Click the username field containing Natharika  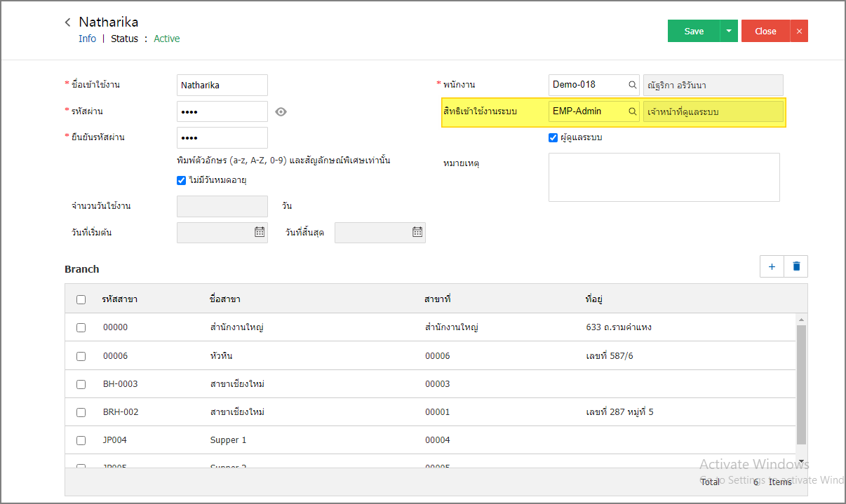[222, 85]
